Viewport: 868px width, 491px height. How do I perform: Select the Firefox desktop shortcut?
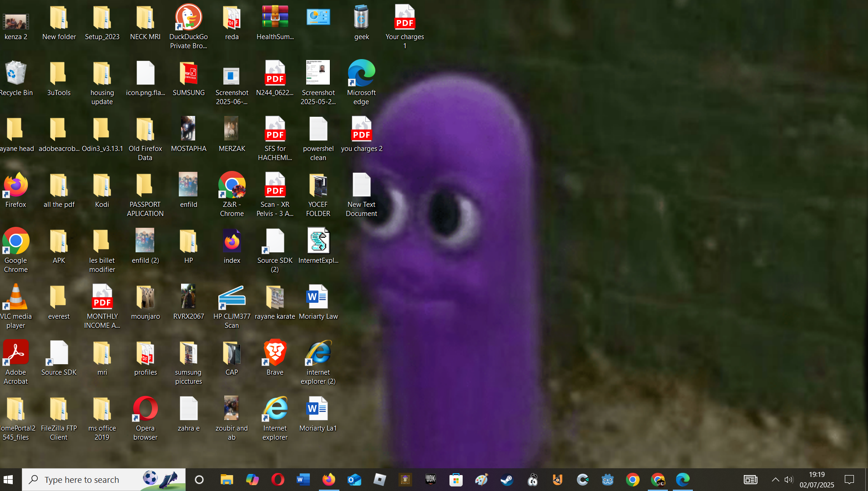coord(16,190)
